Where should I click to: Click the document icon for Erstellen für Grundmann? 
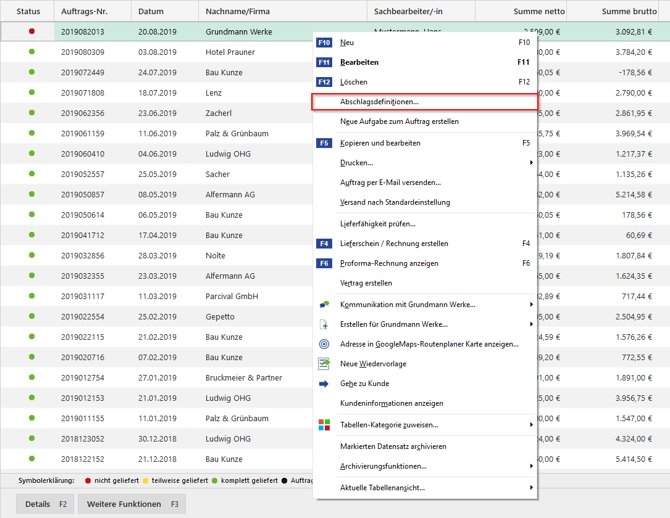pos(324,324)
